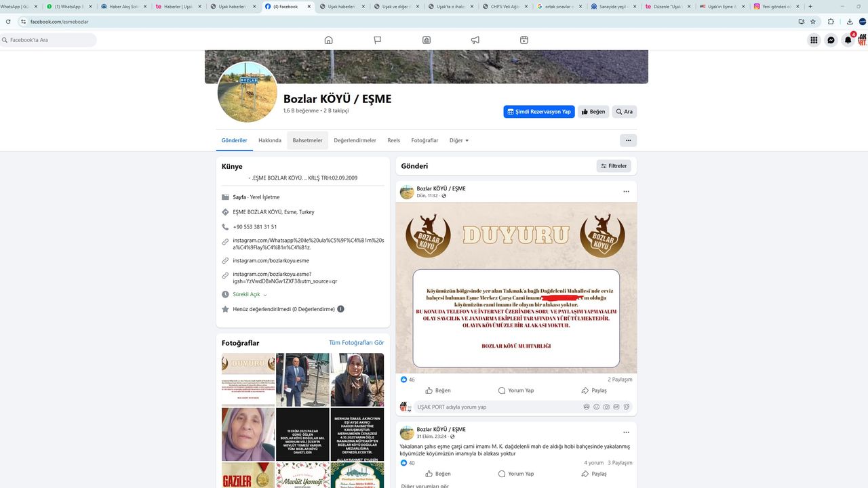Open Tüm Fotoğrafları Gör link

point(356,343)
